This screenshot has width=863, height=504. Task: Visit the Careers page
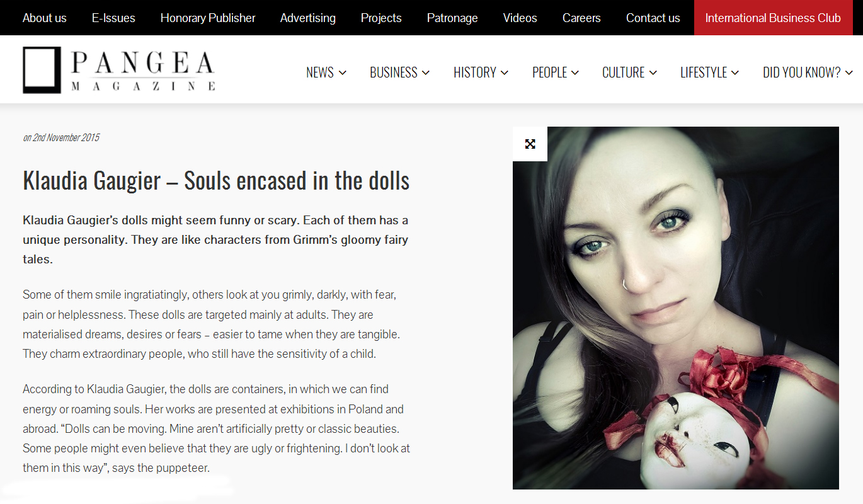(x=581, y=18)
